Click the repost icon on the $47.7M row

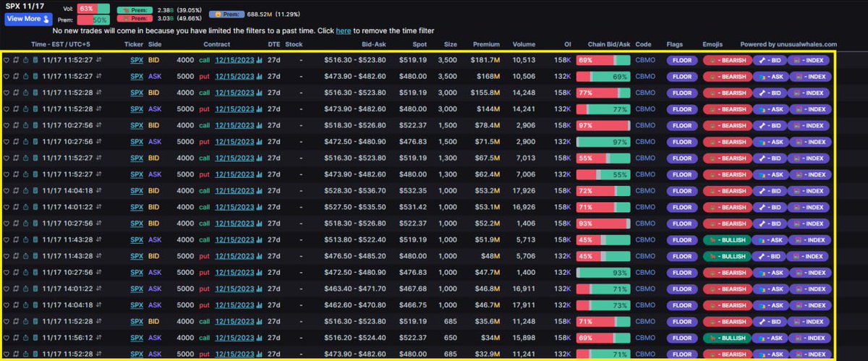click(16, 273)
